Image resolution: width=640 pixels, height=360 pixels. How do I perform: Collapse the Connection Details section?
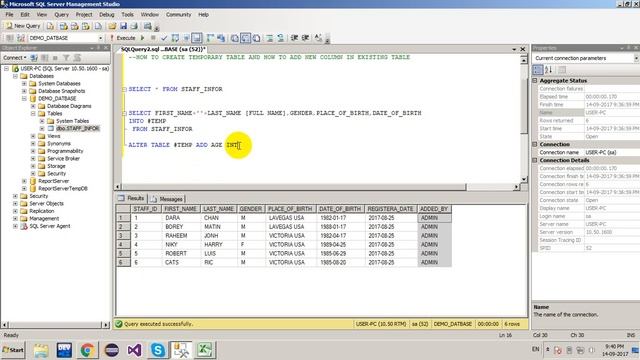coord(535,160)
